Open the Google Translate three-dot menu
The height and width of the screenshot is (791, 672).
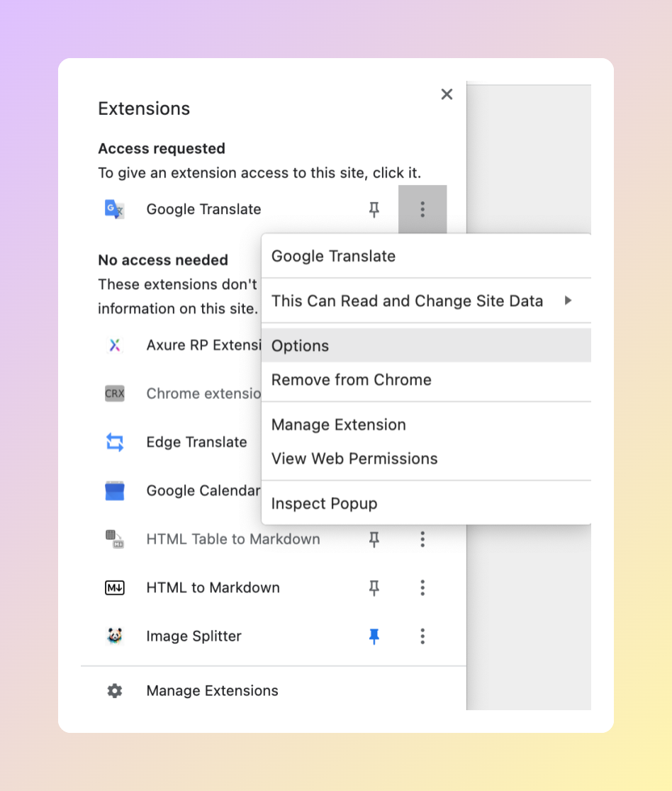point(422,209)
